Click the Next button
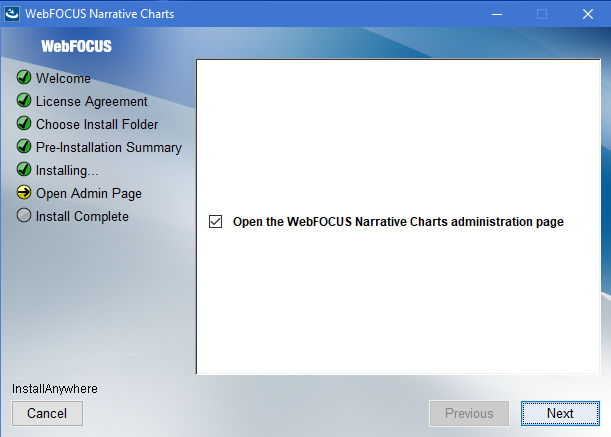 (560, 413)
